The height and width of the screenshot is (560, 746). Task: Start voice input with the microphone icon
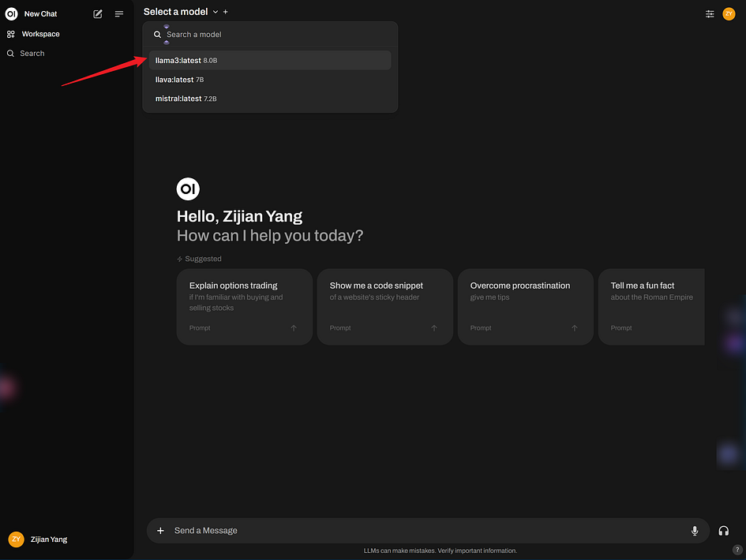click(694, 531)
